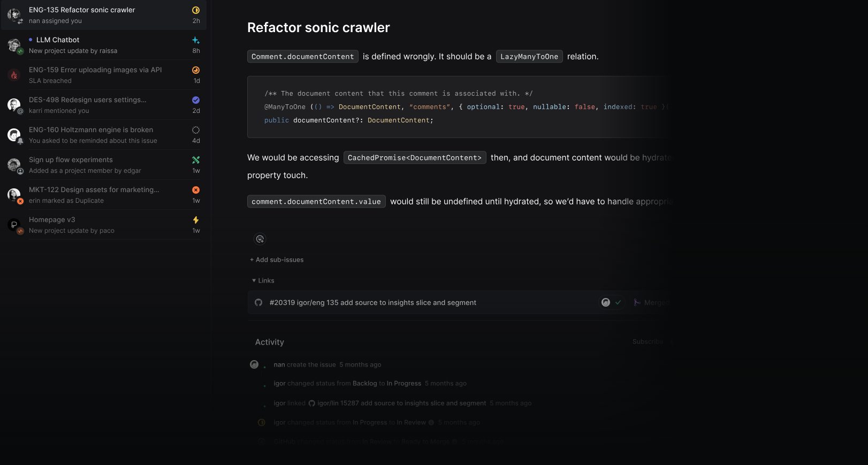Image resolution: width=868 pixels, height=465 pixels.
Task: Click the orange SLA status icon for ENG-159
Action: [x=196, y=70]
